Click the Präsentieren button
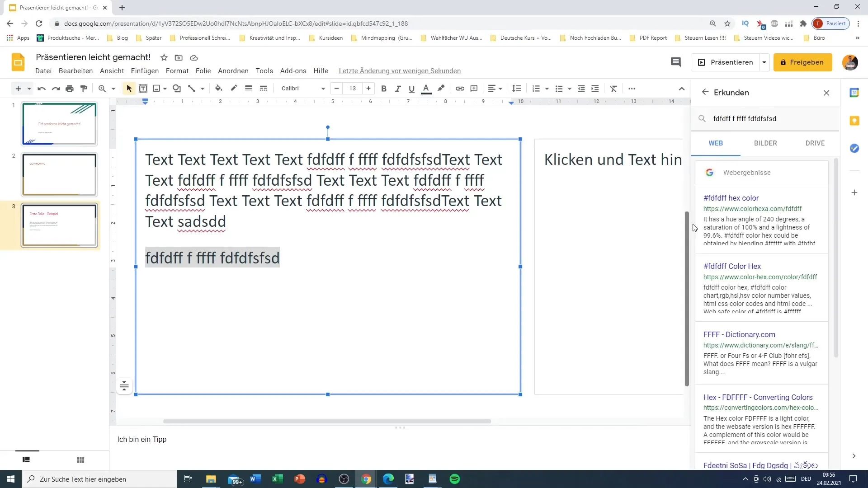Viewport: 868px width, 488px height. 725,62
